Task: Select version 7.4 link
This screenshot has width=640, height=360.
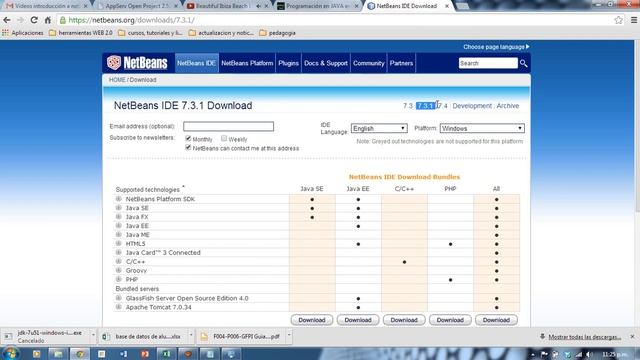Action: coord(442,106)
